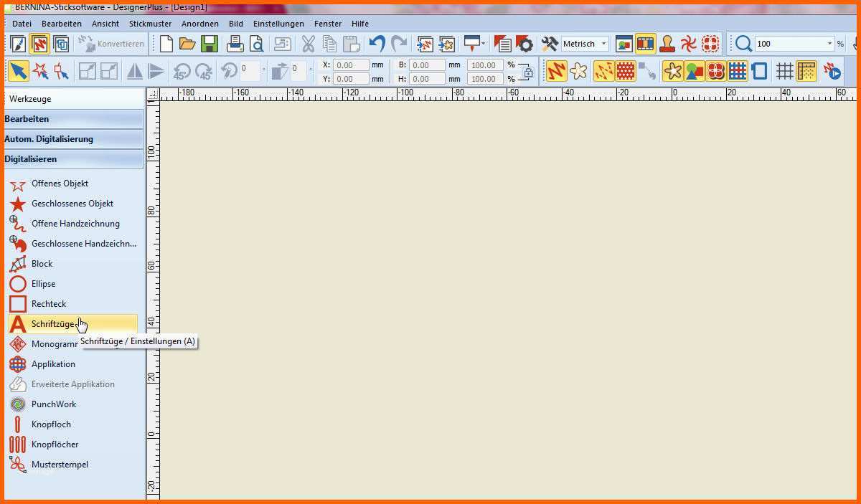861x504 pixels.
Task: Click the zoom magnifier icon
Action: pos(743,44)
